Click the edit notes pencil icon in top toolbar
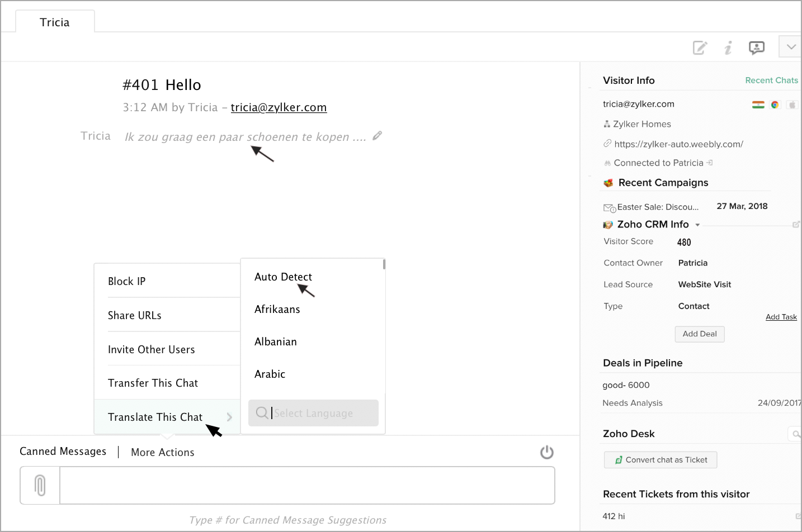Screen dimensions: 802x532 [x=700, y=48]
